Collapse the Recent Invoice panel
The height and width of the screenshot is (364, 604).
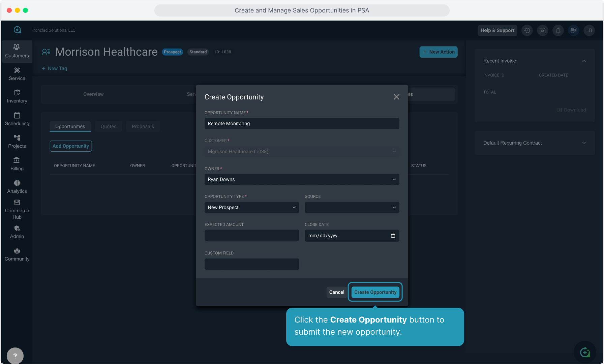click(x=584, y=61)
